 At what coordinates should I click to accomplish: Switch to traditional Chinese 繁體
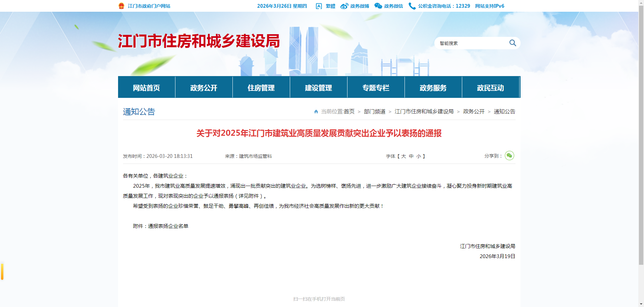pos(330,6)
